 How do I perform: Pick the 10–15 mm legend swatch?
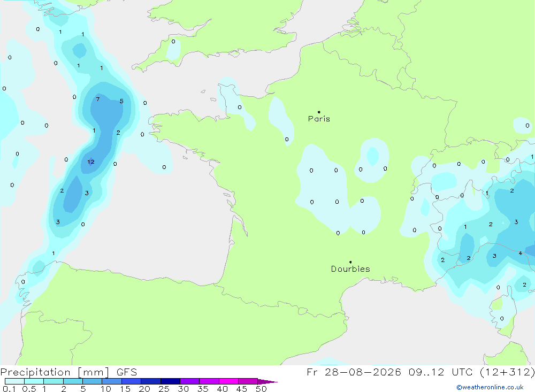[112, 381]
